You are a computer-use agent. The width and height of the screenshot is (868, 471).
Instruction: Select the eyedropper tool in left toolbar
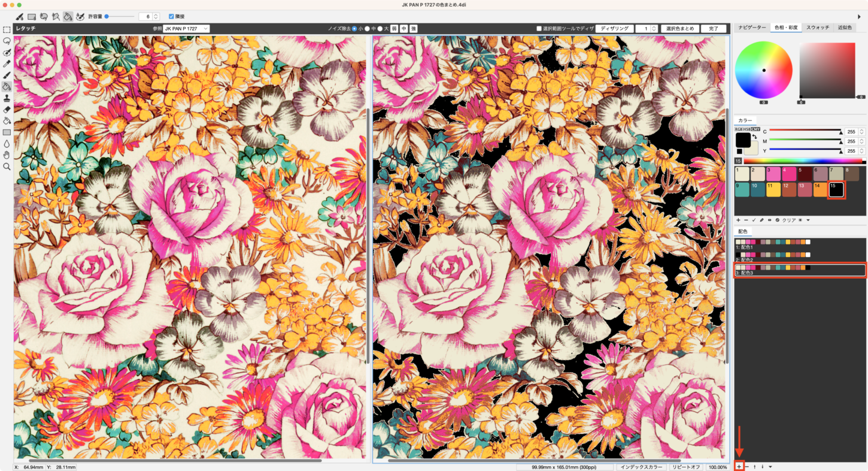click(7, 64)
